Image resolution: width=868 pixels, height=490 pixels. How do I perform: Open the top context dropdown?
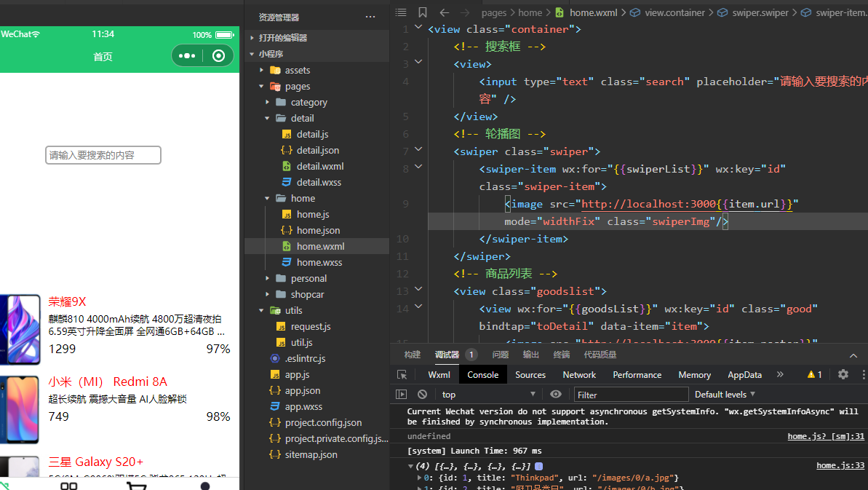[488, 394]
